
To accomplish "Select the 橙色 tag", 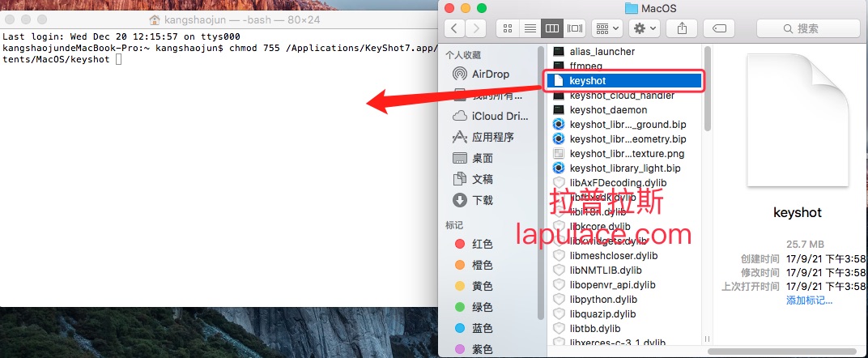I will point(474,265).
